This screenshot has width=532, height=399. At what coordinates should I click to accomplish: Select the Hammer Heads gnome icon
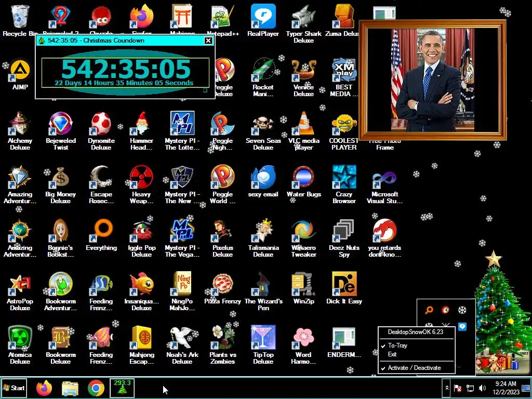(x=141, y=130)
